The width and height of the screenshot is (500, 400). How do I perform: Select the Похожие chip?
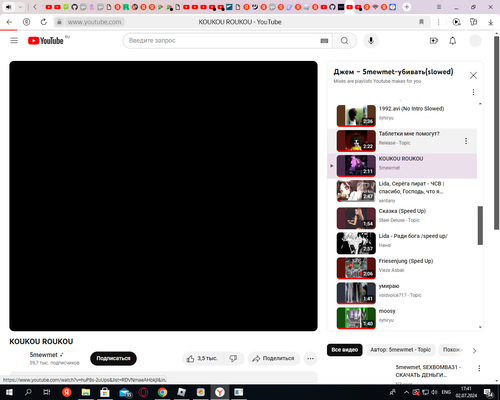452,350
